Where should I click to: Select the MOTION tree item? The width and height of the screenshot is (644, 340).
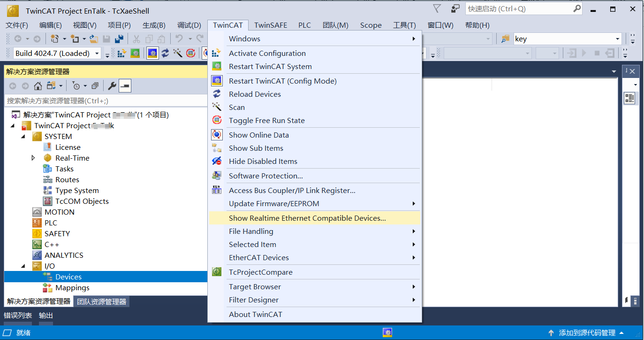pos(60,212)
